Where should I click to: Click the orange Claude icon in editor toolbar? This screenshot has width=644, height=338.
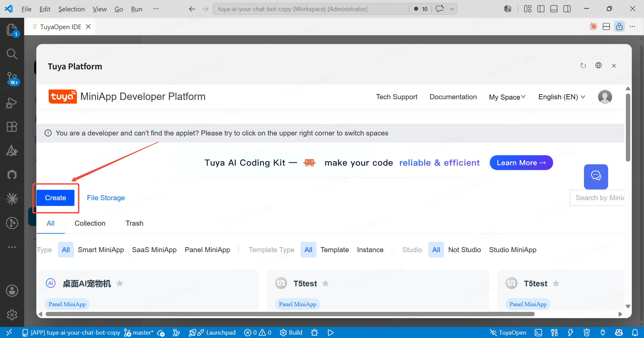pyautogui.click(x=593, y=26)
